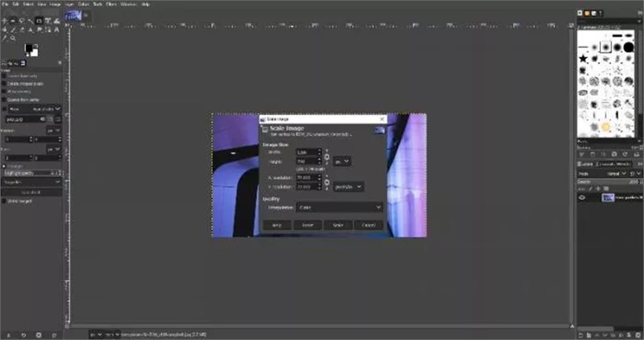Viewport: 644px width, 340px height.
Task: Reset tool options to default values
Action: pyautogui.click(x=54, y=335)
